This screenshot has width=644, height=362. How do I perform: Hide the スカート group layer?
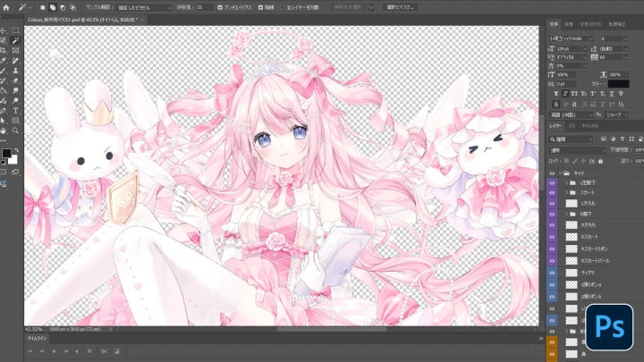click(552, 192)
